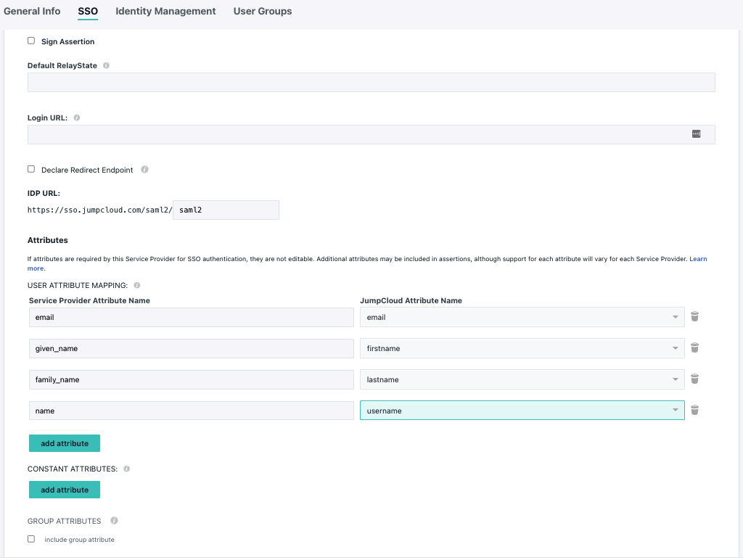Delete the email attribute mapping row

pyautogui.click(x=694, y=316)
